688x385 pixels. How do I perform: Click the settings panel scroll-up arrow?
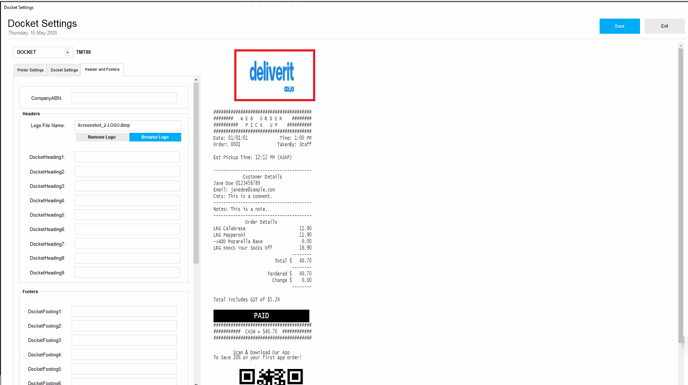pos(196,79)
